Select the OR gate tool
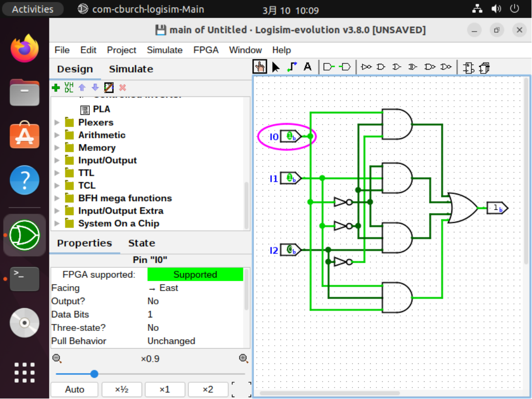532x399 pixels. point(397,67)
